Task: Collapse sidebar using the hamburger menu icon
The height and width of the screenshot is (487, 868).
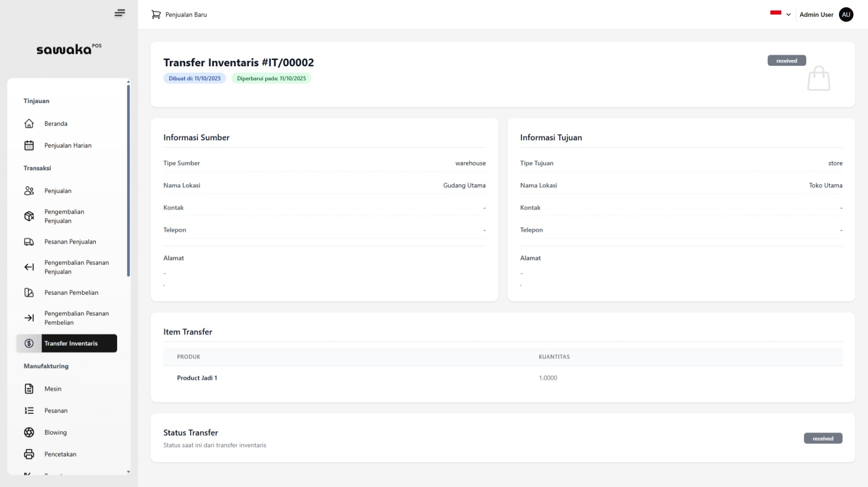Action: [x=120, y=13]
